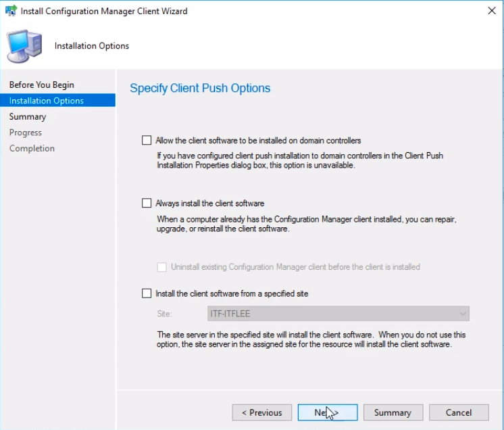Tick Uninstall existing Configuration Manager client checkbox

[161, 267]
